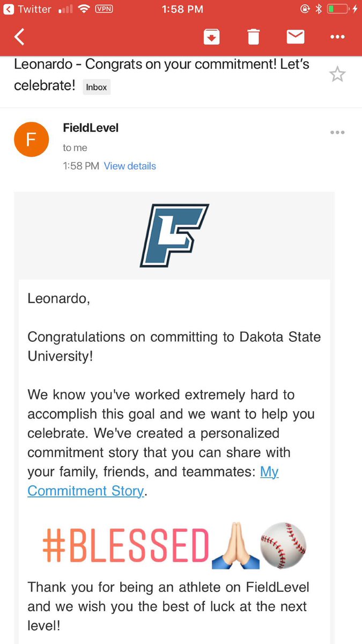Tap the Inbox label tag
The image size is (362, 644).
pyautogui.click(x=97, y=87)
